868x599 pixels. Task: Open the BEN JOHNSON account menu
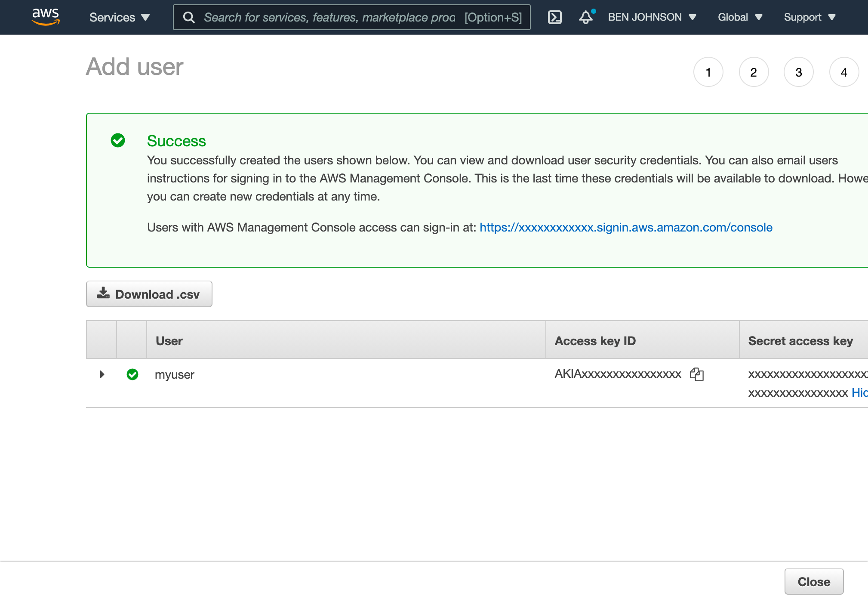point(651,17)
